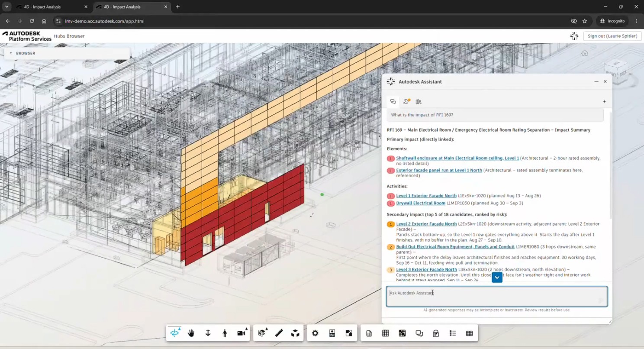This screenshot has height=349, width=644.
Task: Click Sign out (Laurie Spitler) button
Action: [612, 36]
